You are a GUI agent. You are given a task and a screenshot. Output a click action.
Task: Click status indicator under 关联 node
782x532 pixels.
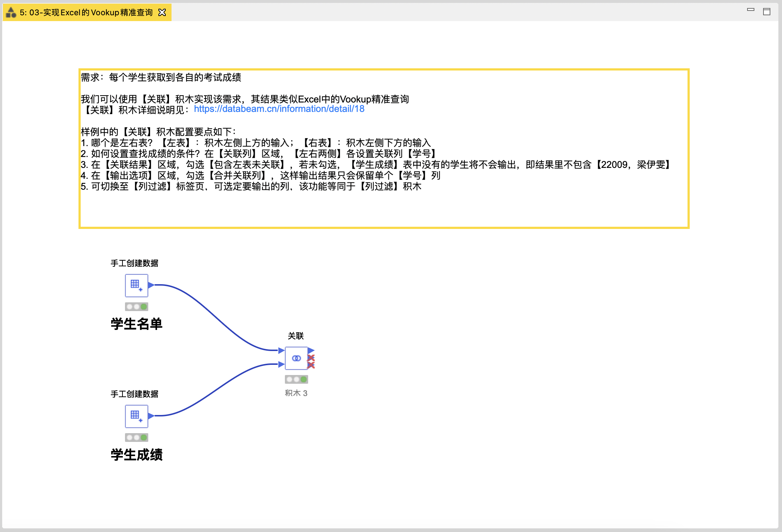[296, 379]
